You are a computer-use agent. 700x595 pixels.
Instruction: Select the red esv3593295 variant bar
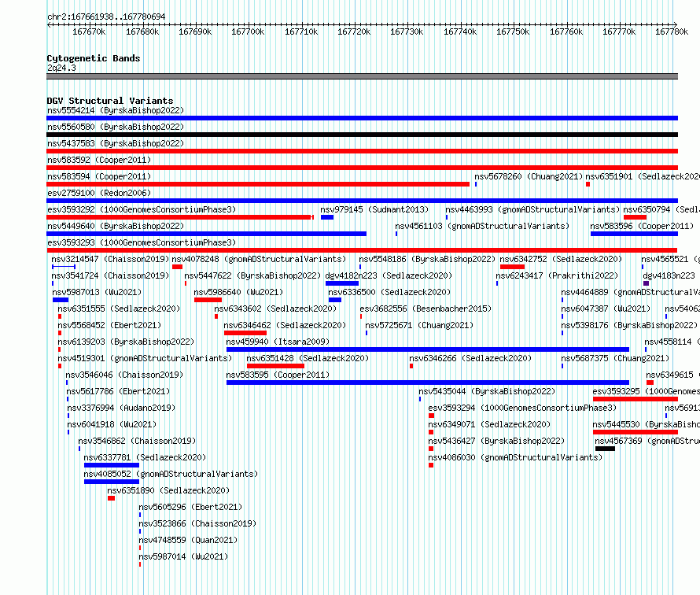click(636, 399)
